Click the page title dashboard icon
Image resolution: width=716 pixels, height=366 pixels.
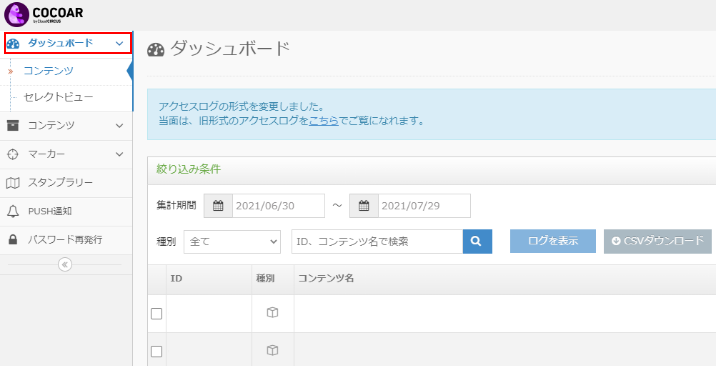point(156,49)
